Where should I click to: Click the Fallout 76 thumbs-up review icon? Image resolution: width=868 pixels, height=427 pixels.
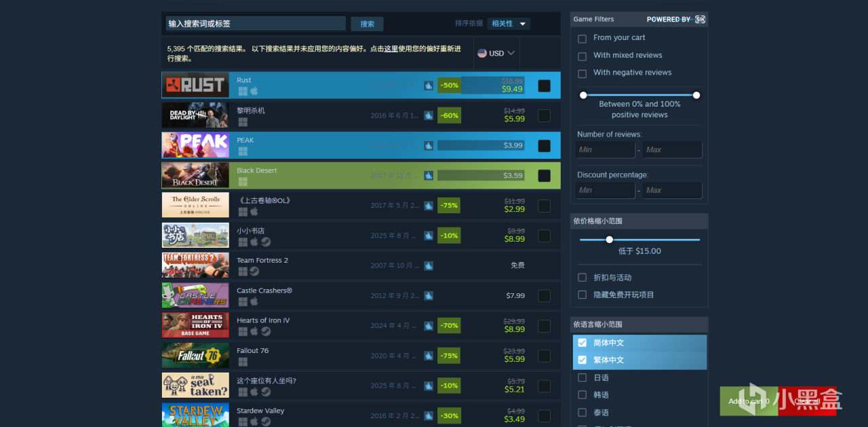pos(429,355)
